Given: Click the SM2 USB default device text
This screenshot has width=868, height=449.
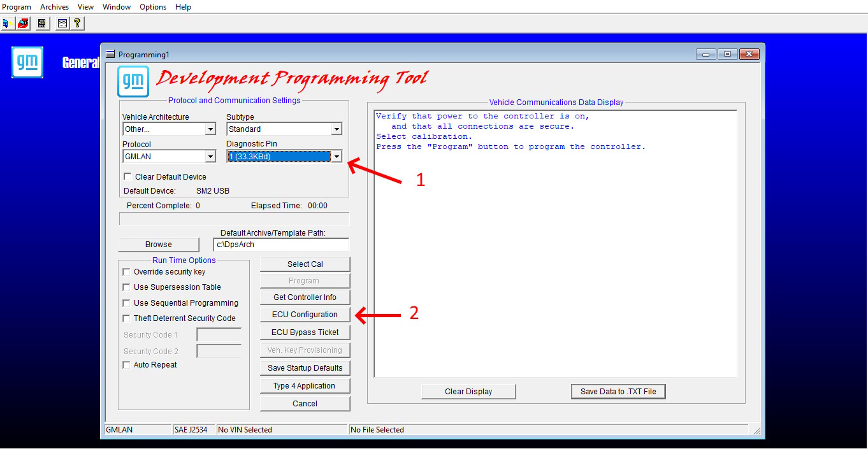Looking at the screenshot, I should tap(213, 191).
